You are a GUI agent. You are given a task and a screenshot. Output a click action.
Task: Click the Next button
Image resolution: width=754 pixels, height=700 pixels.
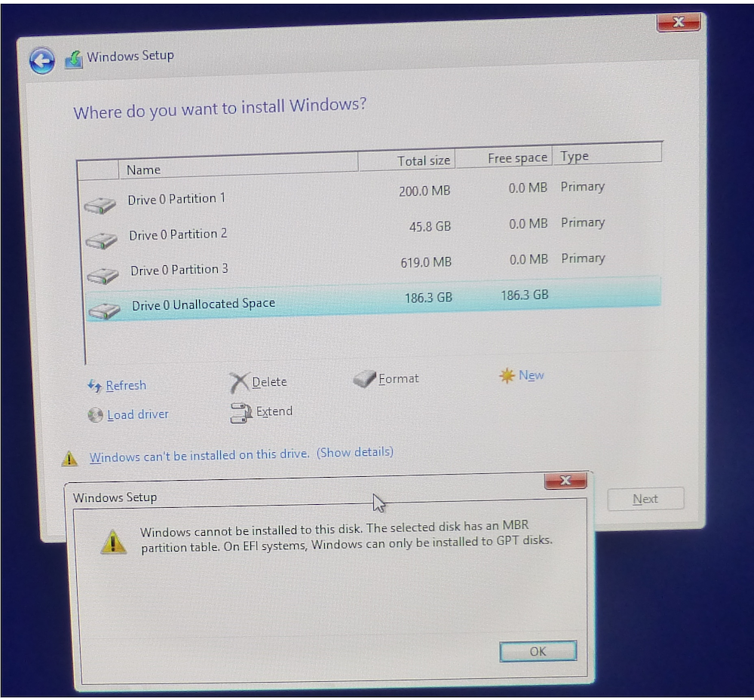(x=645, y=499)
